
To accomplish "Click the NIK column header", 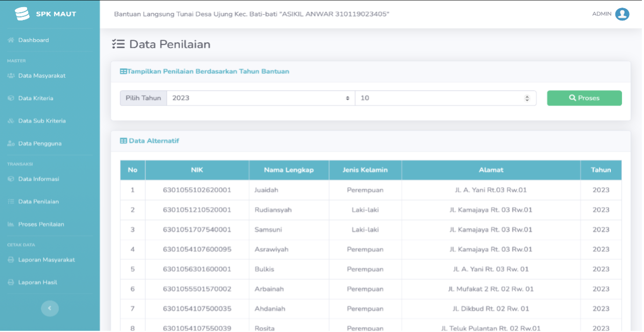I will pyautogui.click(x=197, y=170).
